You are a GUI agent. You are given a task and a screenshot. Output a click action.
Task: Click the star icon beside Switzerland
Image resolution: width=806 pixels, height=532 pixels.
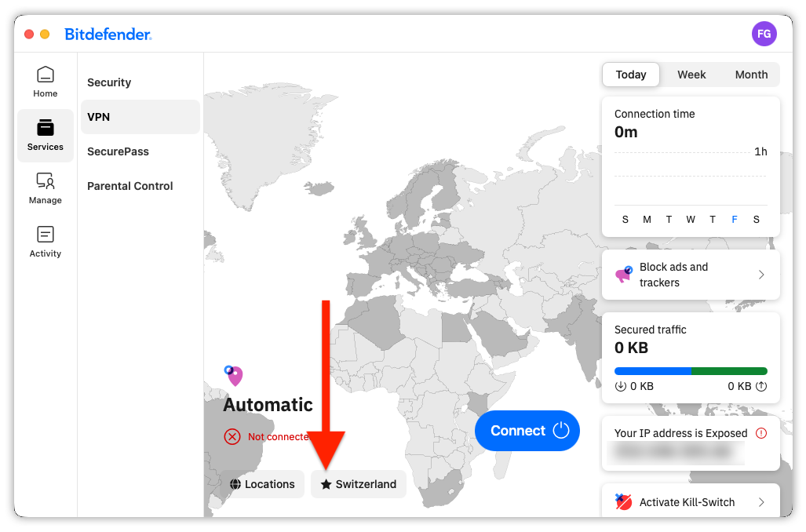326,484
